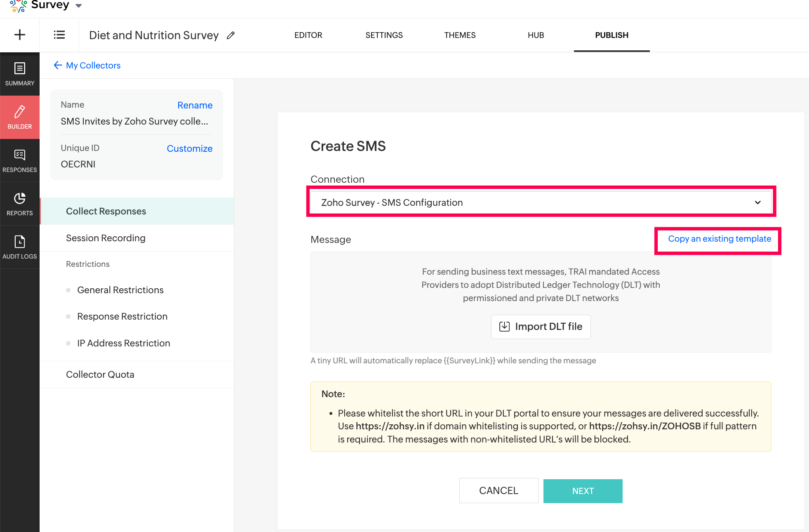
Task: Switch to the THEMES tab
Action: (460, 35)
